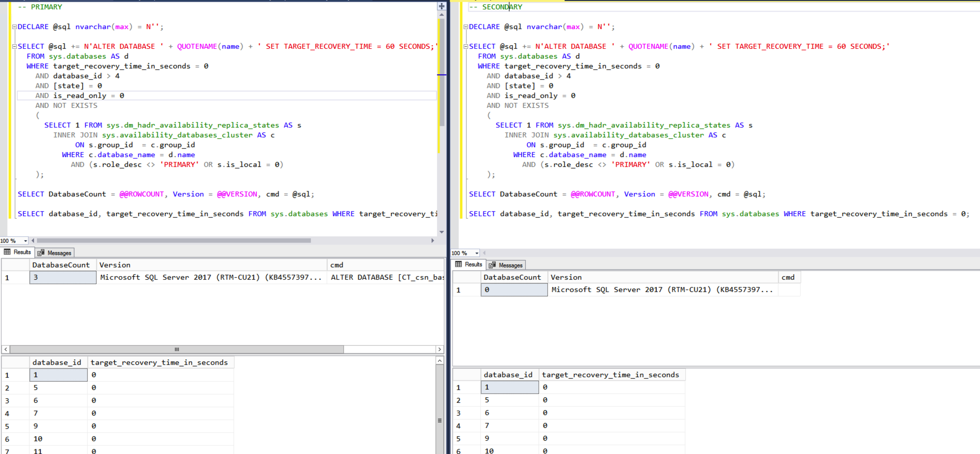Click the right-scroll arrow of the results grid
Viewport: 980px width, 454px height.
pos(439,349)
